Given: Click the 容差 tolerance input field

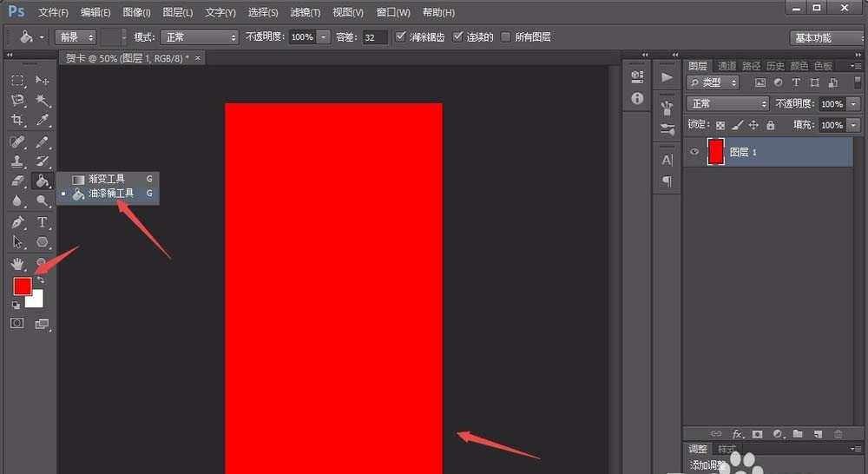Looking at the screenshot, I should (374, 37).
